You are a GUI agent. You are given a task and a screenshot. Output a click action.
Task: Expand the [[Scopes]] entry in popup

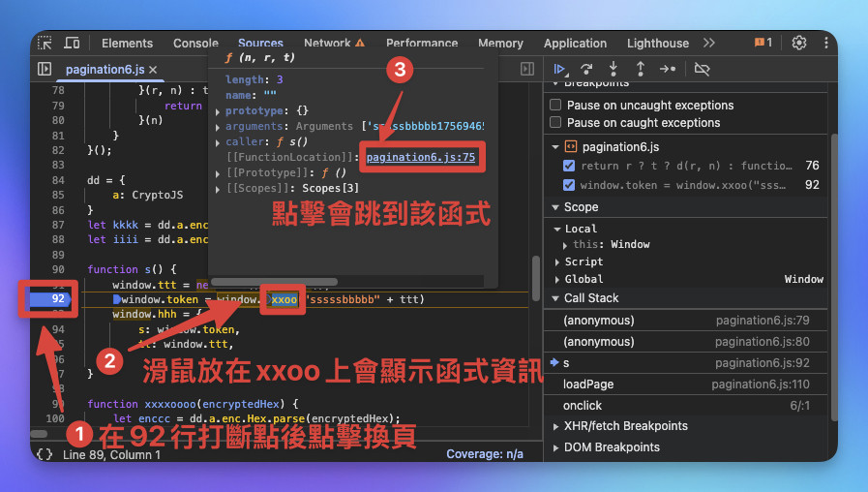coord(218,189)
